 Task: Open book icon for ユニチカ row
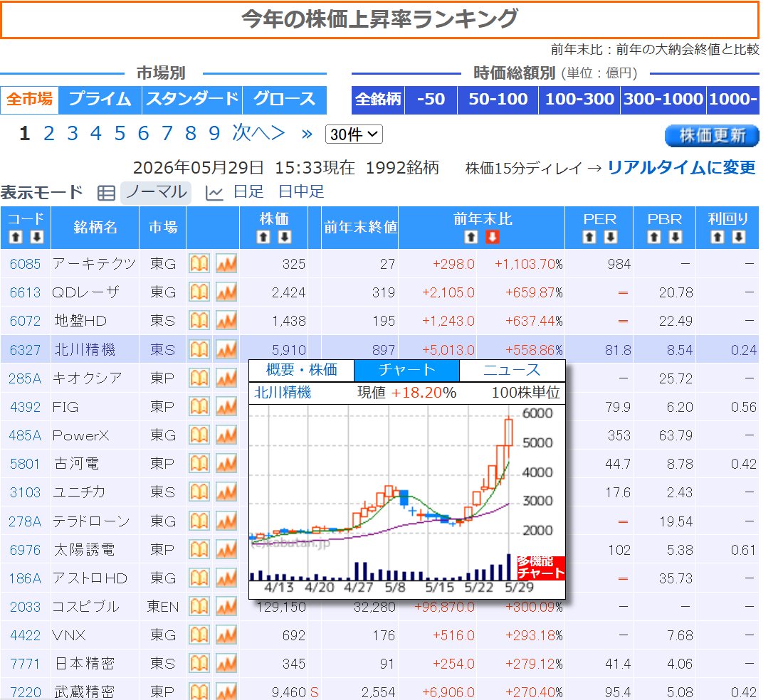pos(199,492)
